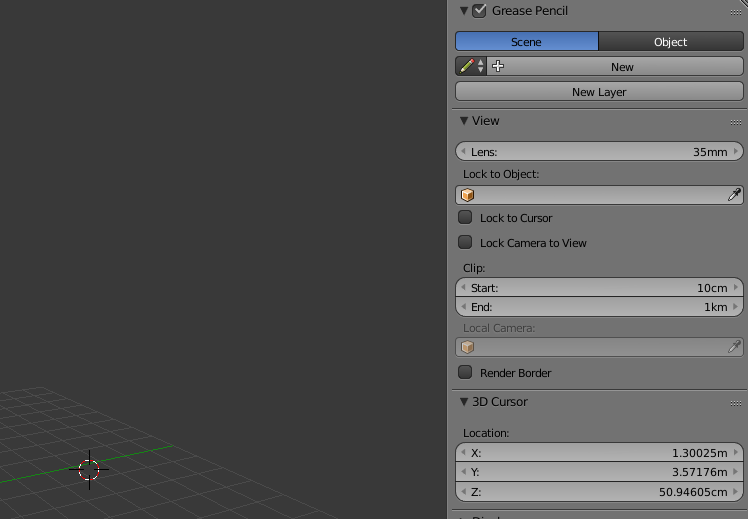Click the Lens 35mm field
748x519 pixels.
click(x=599, y=151)
